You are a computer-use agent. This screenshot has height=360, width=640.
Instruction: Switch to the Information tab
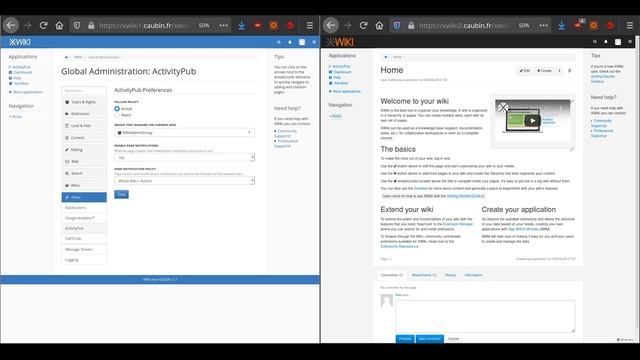coord(473,275)
